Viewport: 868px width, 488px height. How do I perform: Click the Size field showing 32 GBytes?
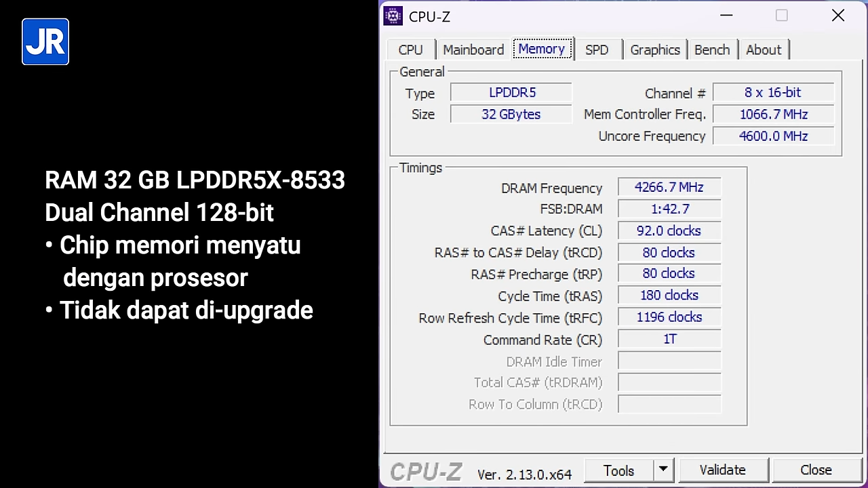point(511,114)
